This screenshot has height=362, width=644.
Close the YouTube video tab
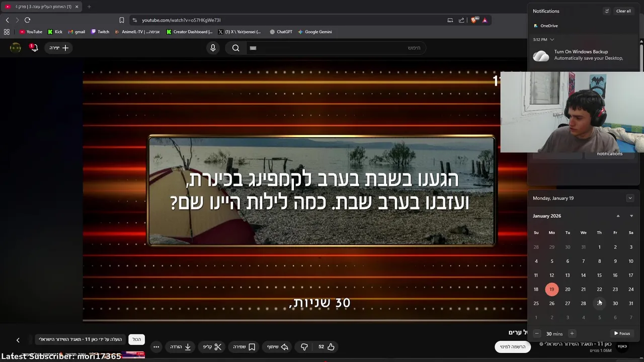tap(76, 7)
